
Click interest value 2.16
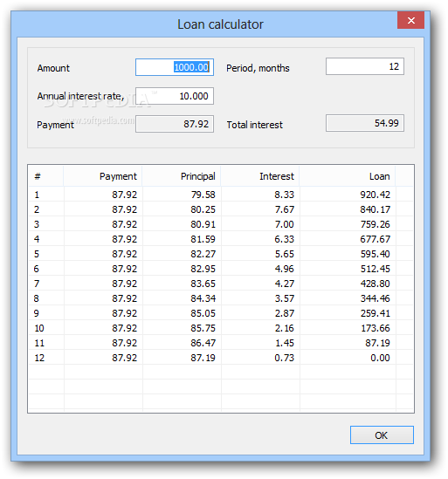click(284, 328)
